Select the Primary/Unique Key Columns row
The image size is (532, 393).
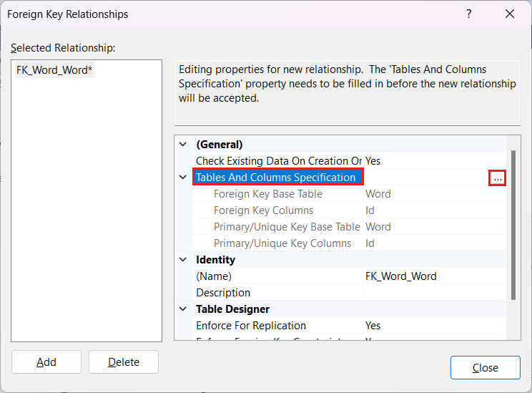[349, 243]
